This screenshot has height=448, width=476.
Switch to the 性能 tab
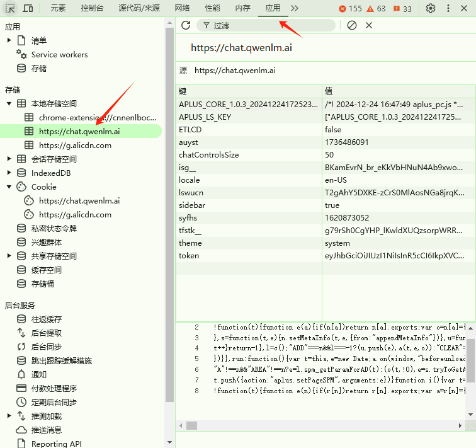tap(212, 8)
